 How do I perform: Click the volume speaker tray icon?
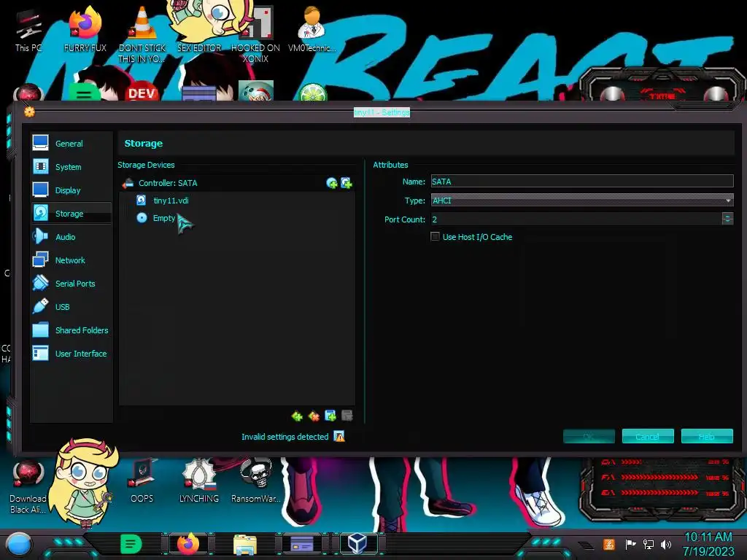tap(666, 544)
